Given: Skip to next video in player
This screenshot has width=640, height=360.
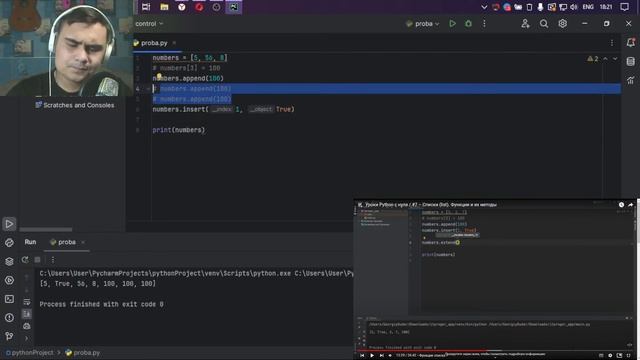Looking at the screenshot, I should tap(382, 356).
